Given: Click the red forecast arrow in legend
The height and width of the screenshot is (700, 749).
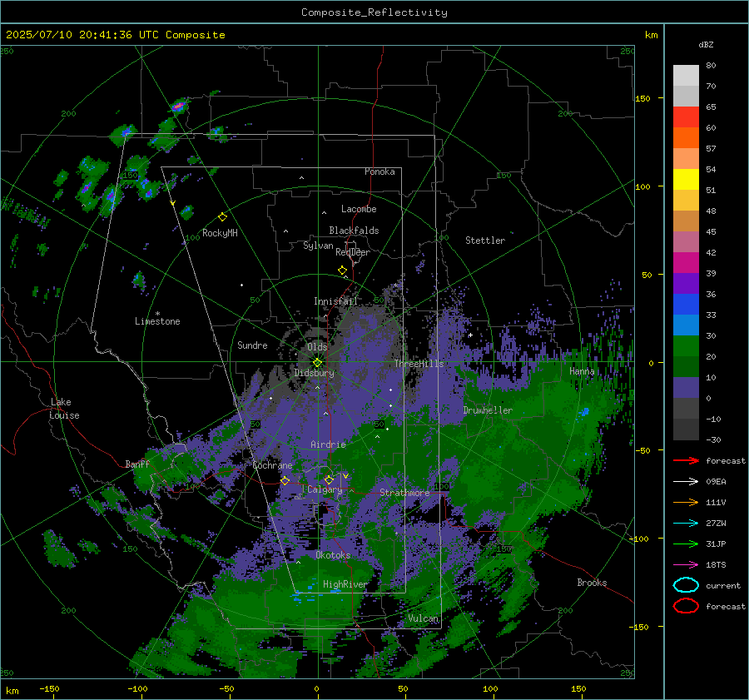Looking at the screenshot, I should coord(686,460).
